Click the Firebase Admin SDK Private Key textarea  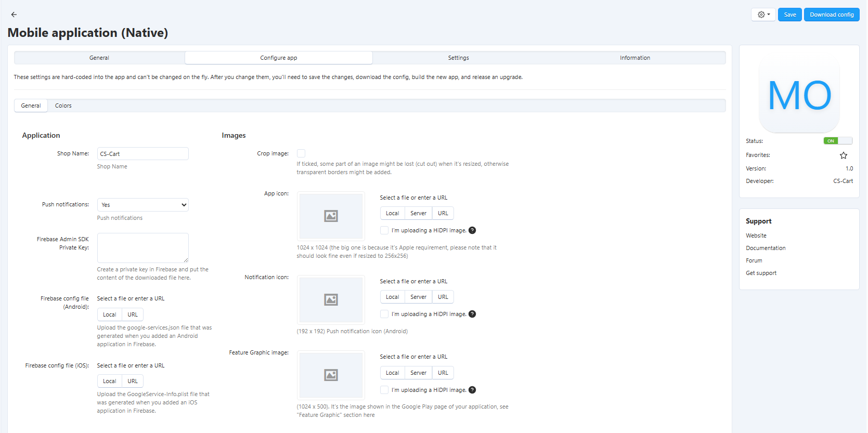coord(142,248)
